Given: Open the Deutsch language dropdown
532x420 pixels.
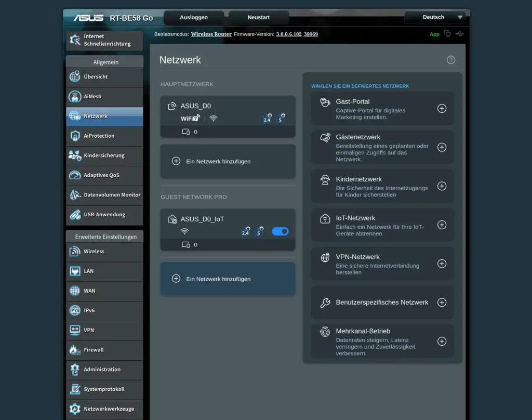Looking at the screenshot, I should [x=435, y=17].
